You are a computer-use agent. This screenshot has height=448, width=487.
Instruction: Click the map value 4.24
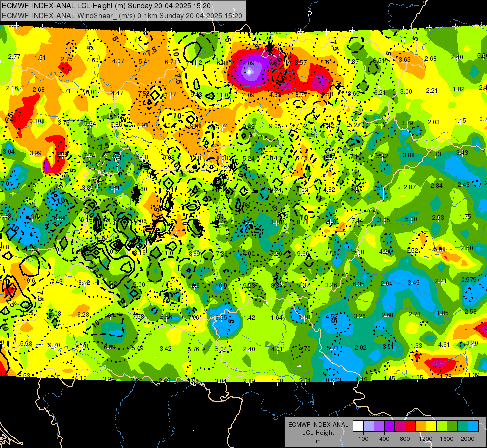pyautogui.click(x=385, y=252)
